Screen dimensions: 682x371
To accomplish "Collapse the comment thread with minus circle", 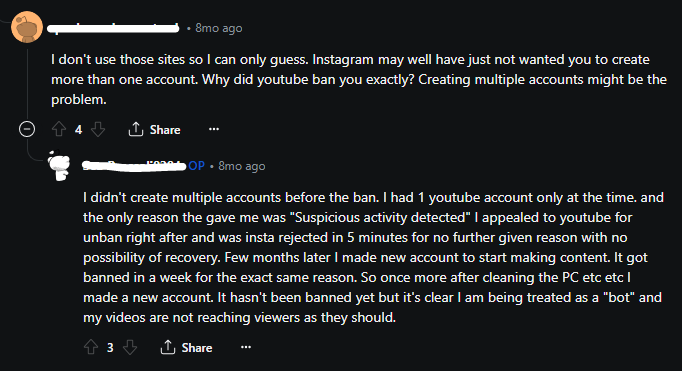I will click(x=27, y=129).
